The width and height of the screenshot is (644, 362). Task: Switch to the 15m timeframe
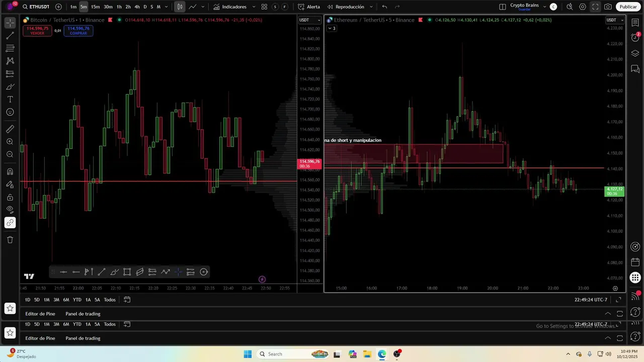95,7
